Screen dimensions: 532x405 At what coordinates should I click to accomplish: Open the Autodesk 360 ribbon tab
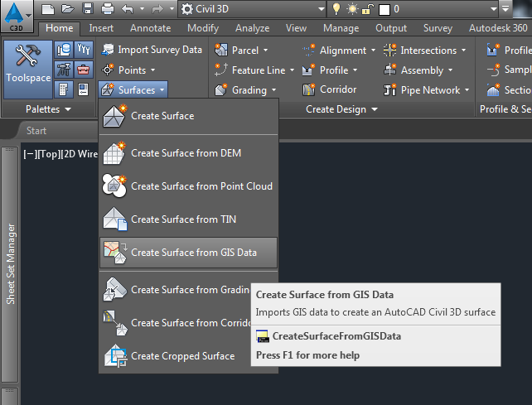[x=498, y=28]
